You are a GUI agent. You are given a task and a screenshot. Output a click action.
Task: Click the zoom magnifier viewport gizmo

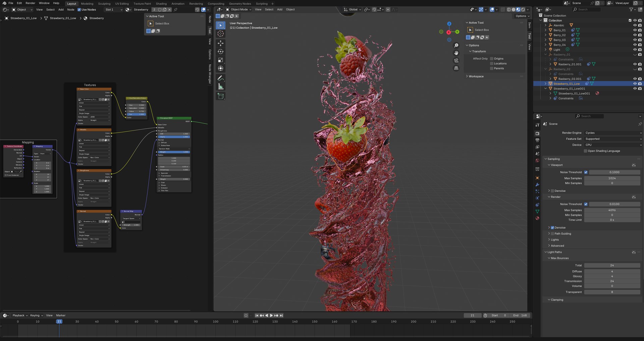pos(456,46)
